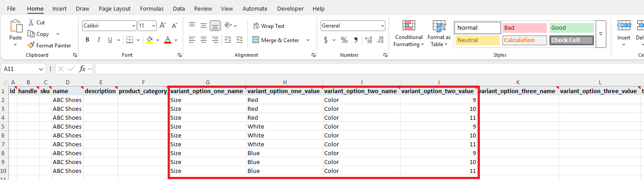Expand the cell styles gallery
This screenshot has height=180, width=644.
pos(601,34)
